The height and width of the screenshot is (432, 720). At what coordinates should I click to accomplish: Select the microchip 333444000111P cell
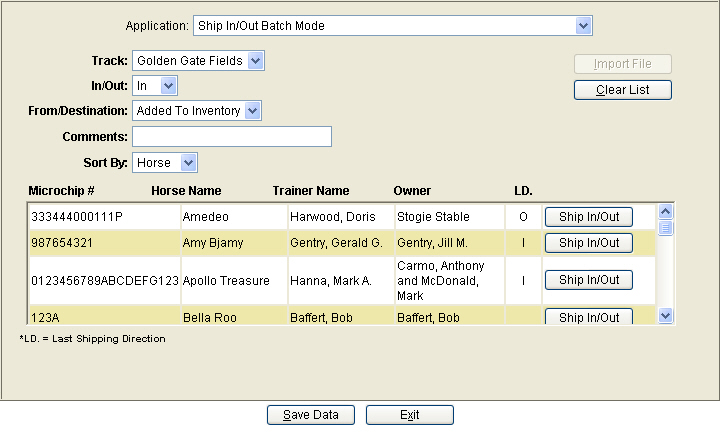click(105, 217)
